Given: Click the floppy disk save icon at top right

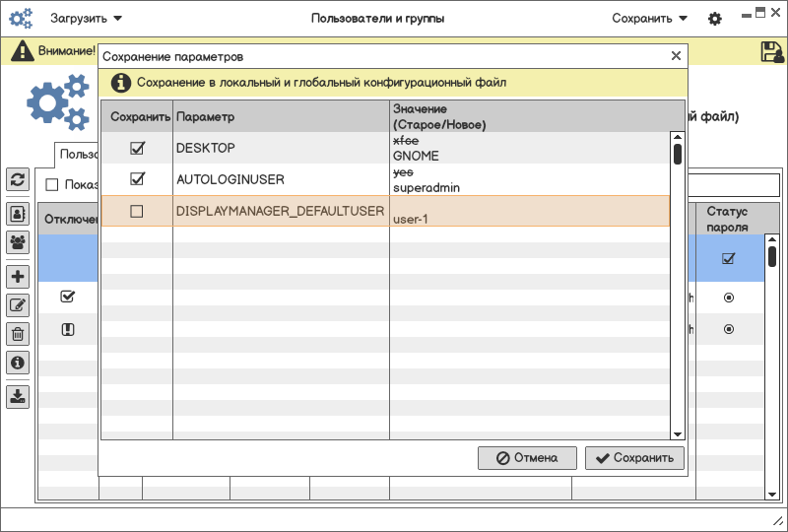Looking at the screenshot, I should (x=771, y=52).
